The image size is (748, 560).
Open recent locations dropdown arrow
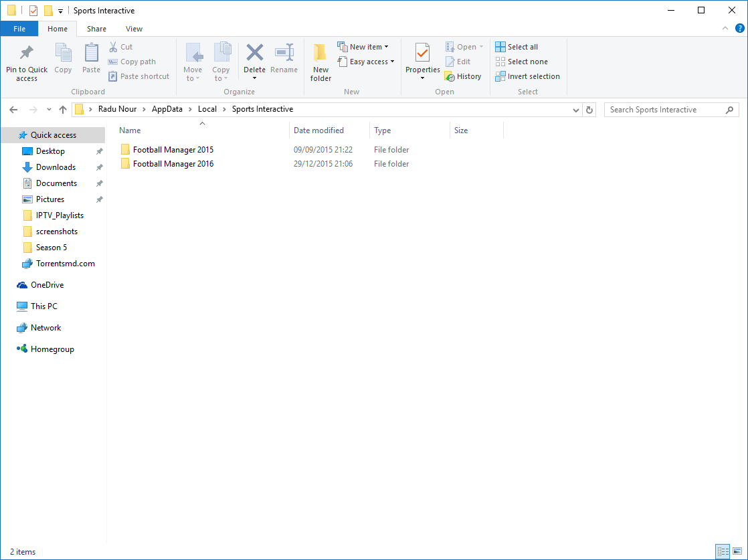49,110
